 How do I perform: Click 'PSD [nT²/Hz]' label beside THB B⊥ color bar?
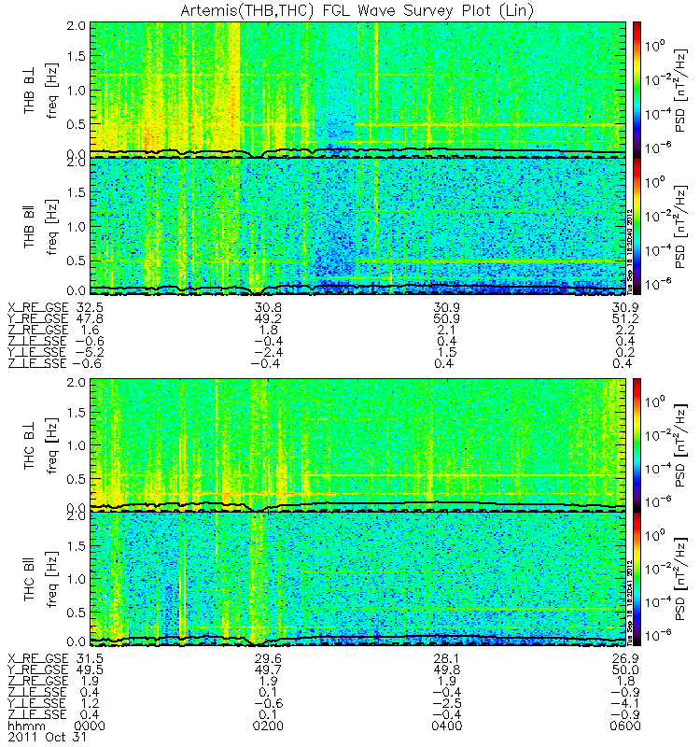[681, 91]
